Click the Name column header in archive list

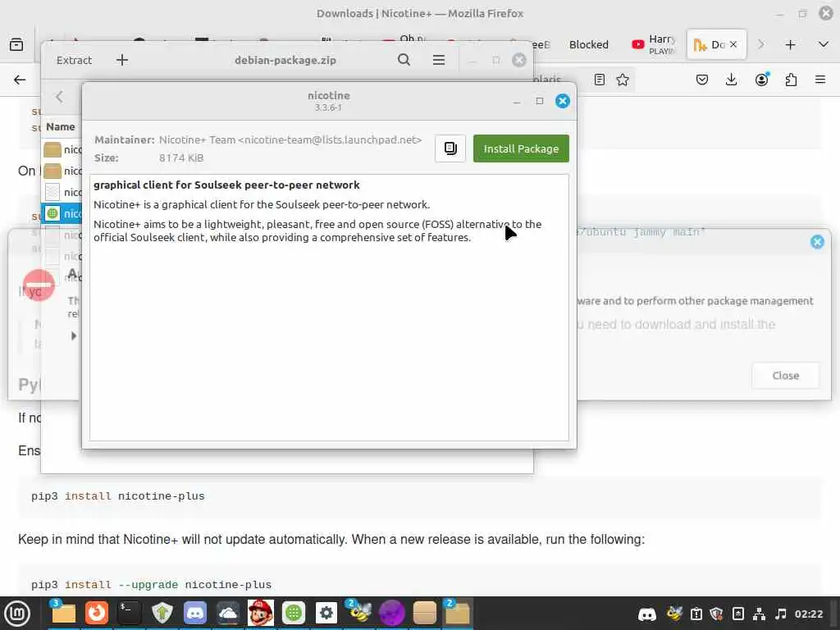[x=61, y=127]
